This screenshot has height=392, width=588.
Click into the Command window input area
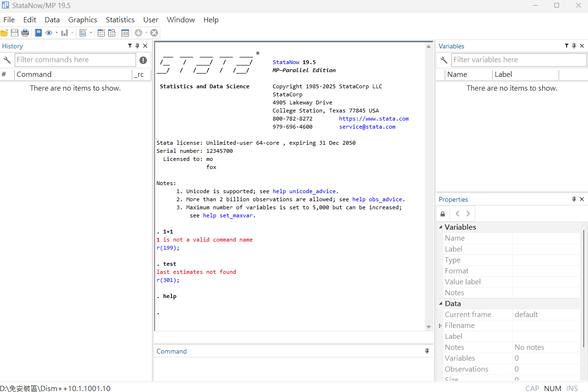(294, 369)
